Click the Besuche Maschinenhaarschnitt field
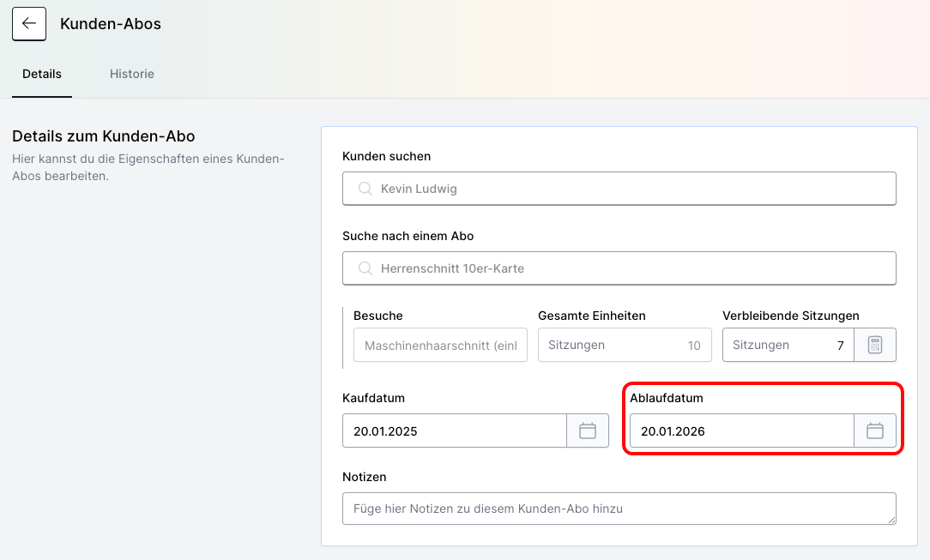 tap(440, 345)
